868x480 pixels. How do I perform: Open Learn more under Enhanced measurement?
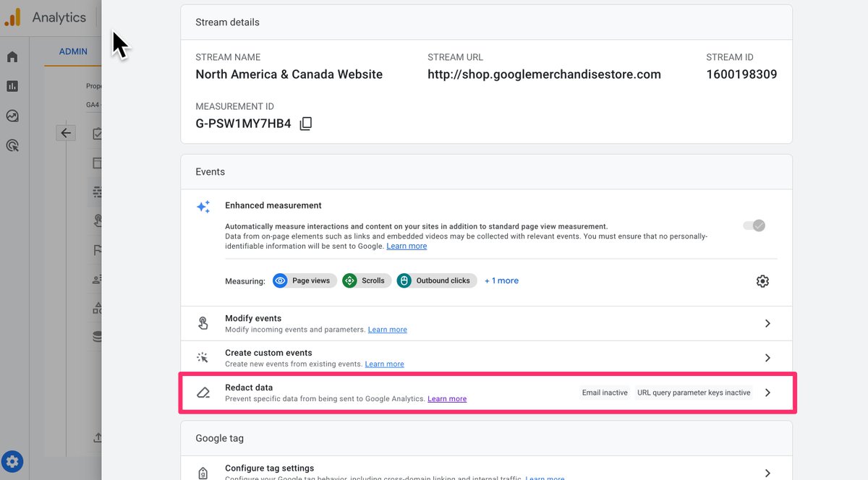point(407,246)
